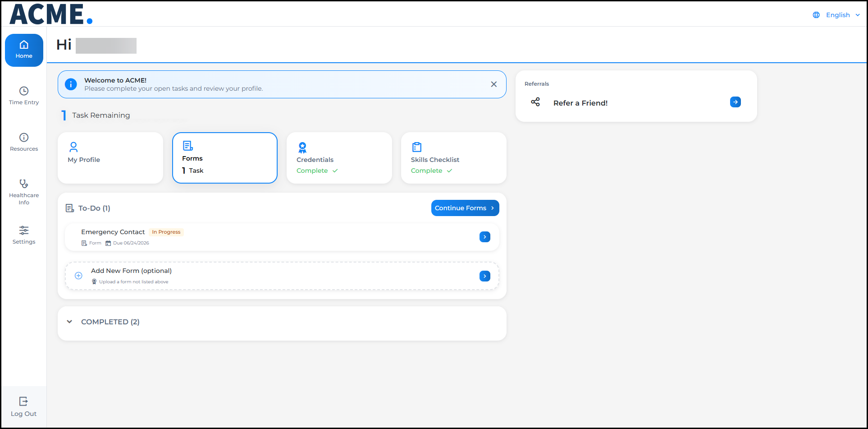Open the My Profile card
The width and height of the screenshot is (868, 429).
click(110, 158)
